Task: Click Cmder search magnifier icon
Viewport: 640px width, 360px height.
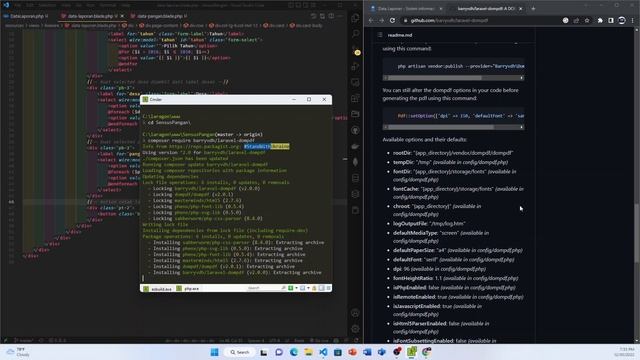Action: click(283, 288)
